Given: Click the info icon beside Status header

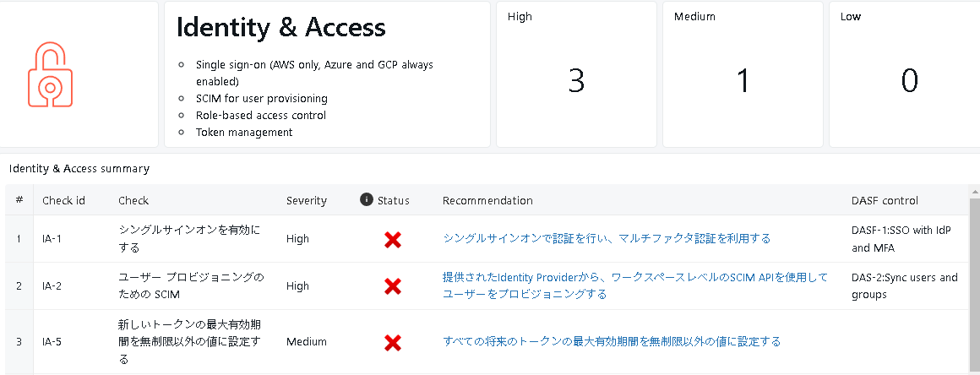Looking at the screenshot, I should (x=367, y=200).
